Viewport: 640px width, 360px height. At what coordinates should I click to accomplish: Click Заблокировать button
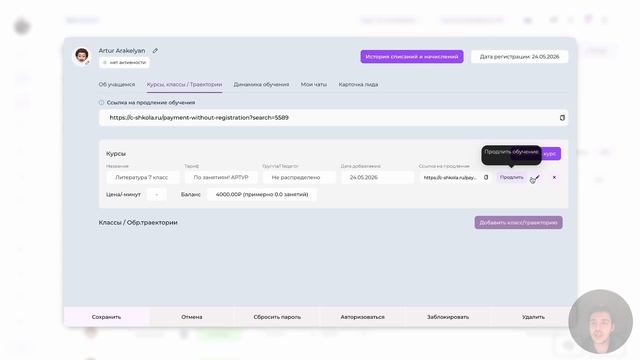(448, 317)
